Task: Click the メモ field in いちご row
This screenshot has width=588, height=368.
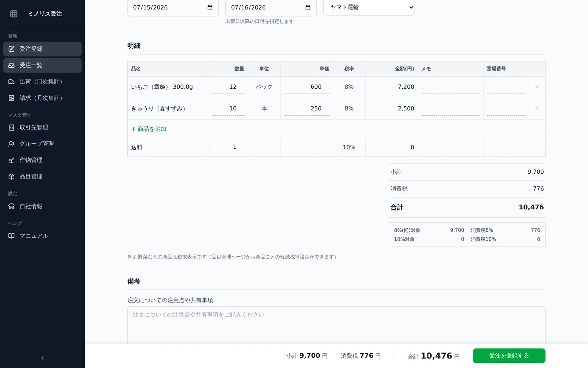Action: point(451,87)
